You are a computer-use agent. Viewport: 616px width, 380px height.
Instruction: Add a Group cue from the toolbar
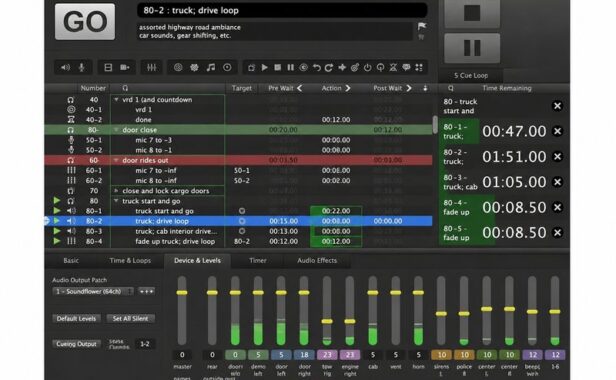tap(251, 68)
